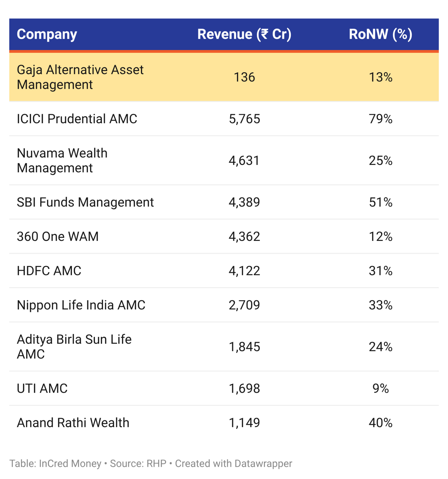Click the Anand Rathi Wealth entry
This screenshot has height=479, width=448.
pos(73,423)
